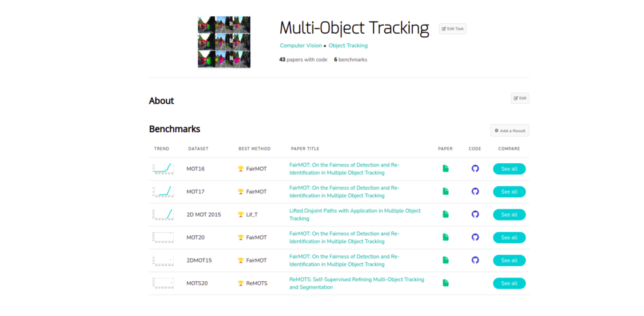The width and height of the screenshot is (644, 316).
Task: Open the ReMOTS paper title link
Action: [357, 284]
